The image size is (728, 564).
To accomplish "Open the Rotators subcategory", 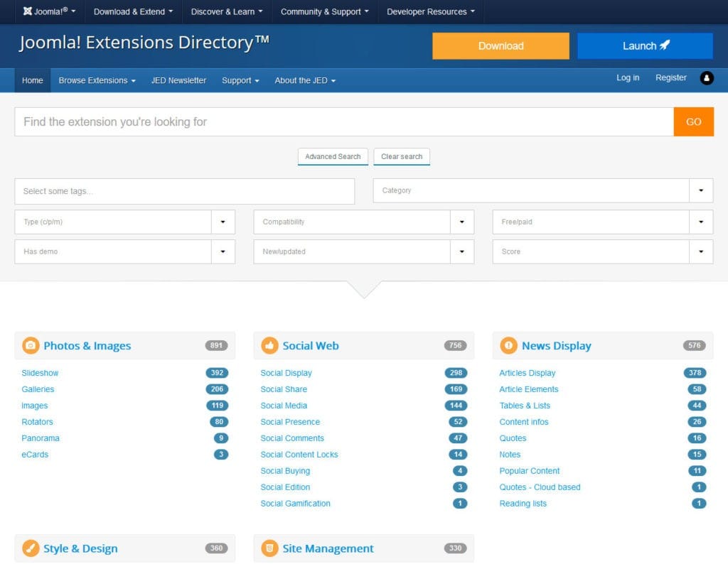I will (37, 422).
